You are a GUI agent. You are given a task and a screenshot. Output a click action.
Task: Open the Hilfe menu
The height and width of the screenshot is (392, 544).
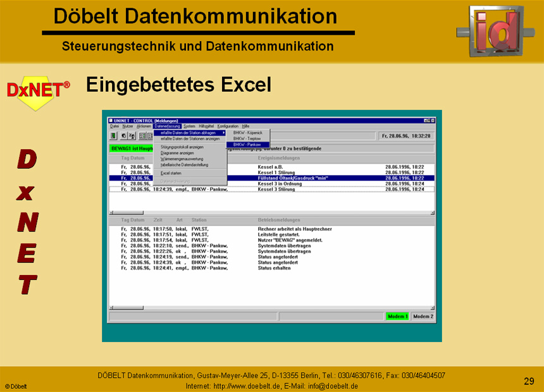tap(245, 126)
